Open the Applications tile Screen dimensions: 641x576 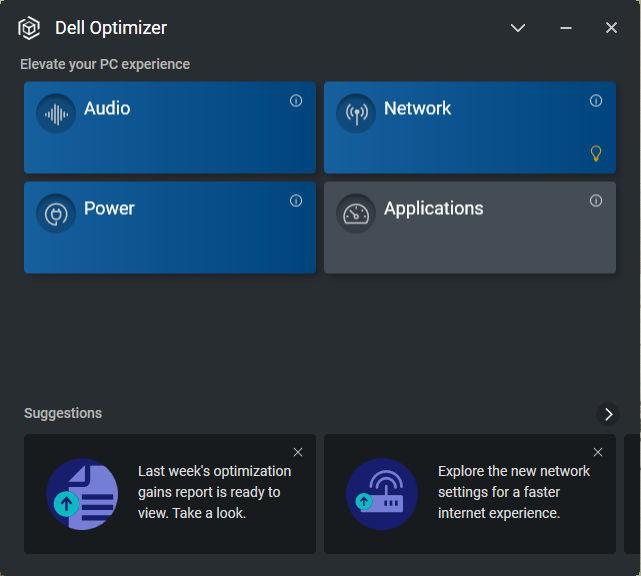pos(470,228)
